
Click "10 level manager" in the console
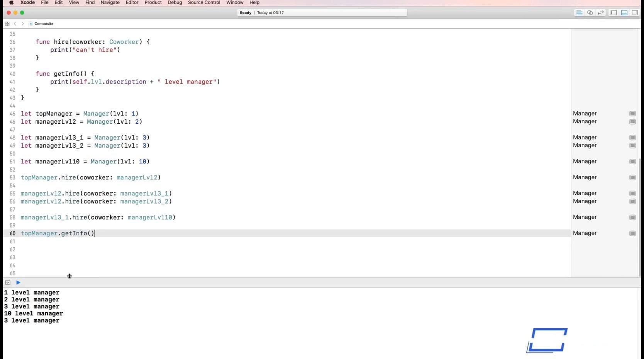[34, 313]
